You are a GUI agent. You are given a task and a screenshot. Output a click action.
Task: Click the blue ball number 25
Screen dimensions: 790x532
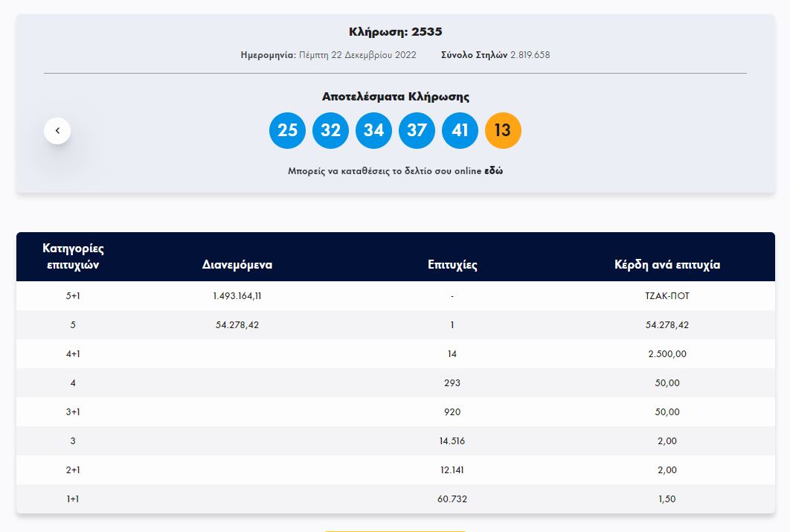point(287,131)
